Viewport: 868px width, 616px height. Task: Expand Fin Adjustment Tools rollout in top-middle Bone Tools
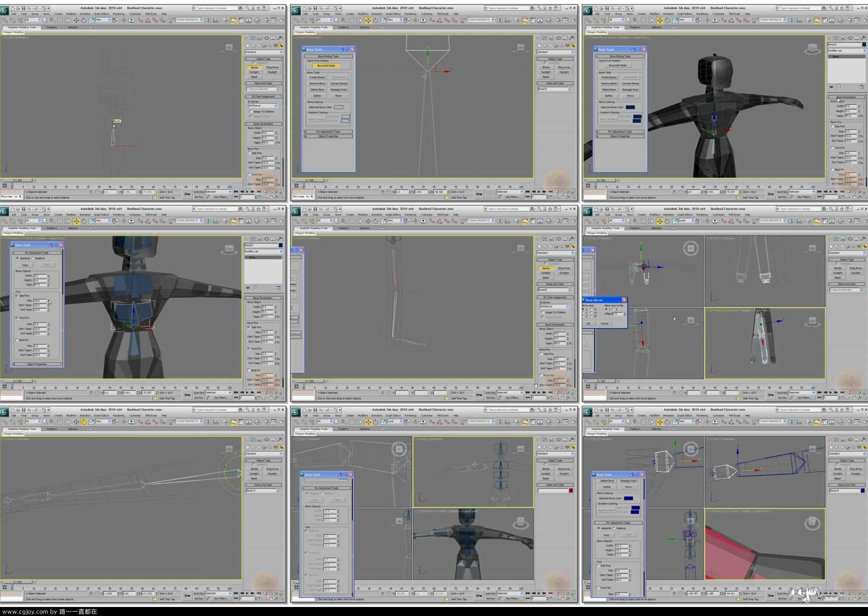pos(329,132)
